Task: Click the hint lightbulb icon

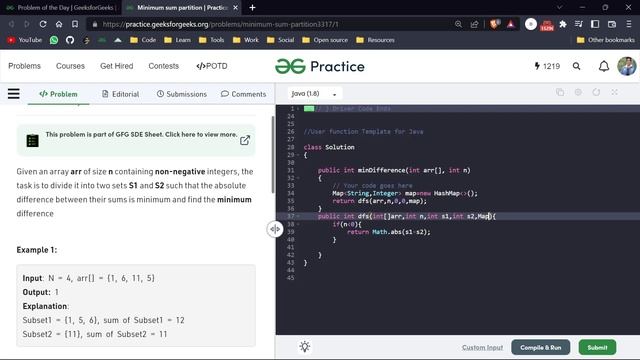Action: tap(304, 347)
